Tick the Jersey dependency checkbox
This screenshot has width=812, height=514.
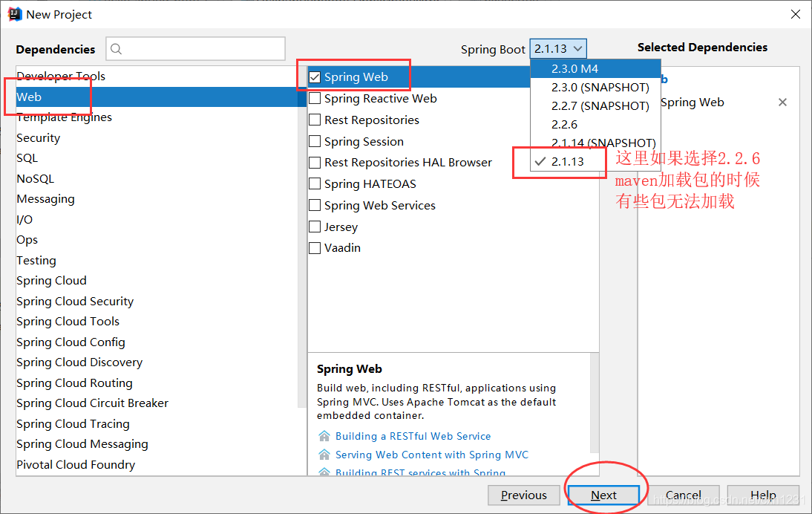315,227
